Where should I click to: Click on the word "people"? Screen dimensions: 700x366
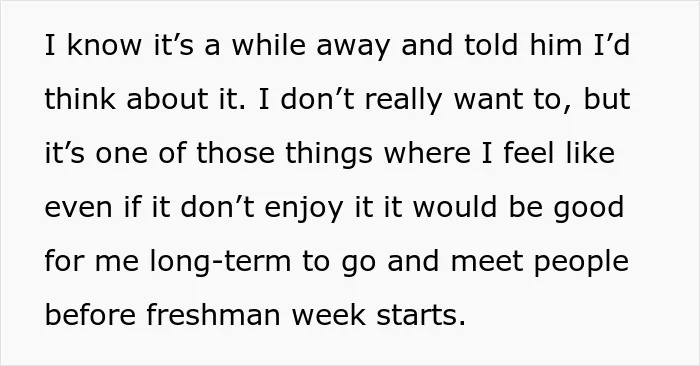(x=581, y=263)
